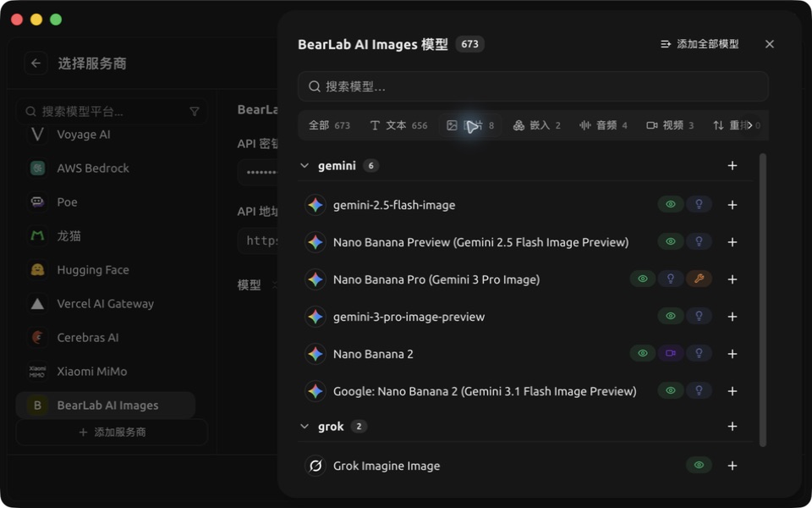Close the BearLab AI Images model dialog

point(770,44)
